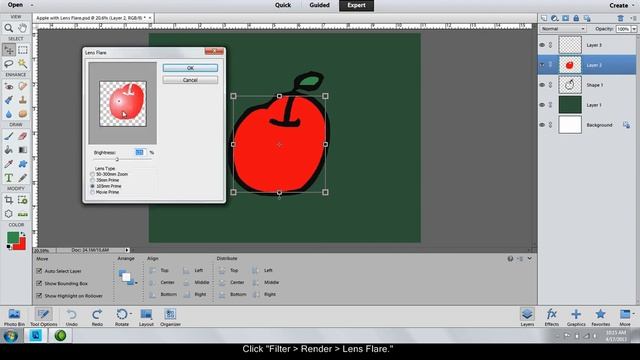Delete layer with the trash icon
The width and height of the screenshot is (640, 360).
click(620, 18)
